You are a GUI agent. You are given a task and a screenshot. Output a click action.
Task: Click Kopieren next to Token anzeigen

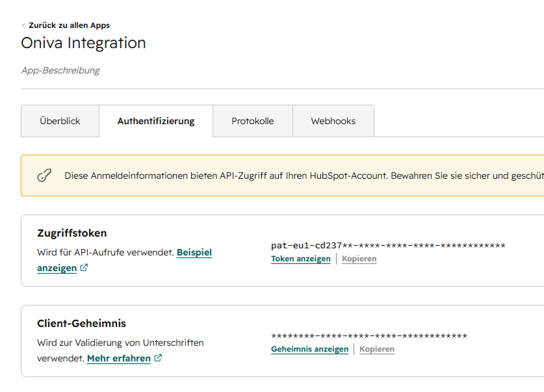[359, 259]
